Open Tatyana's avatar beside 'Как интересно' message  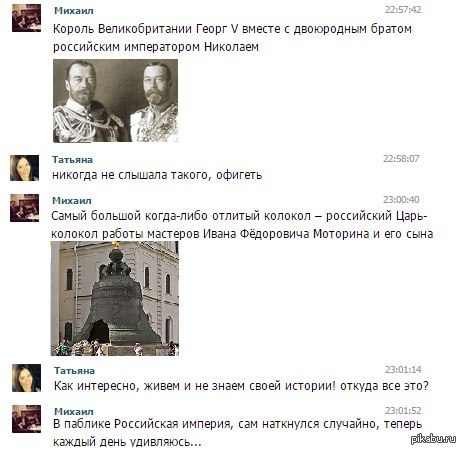pyautogui.click(x=27, y=378)
